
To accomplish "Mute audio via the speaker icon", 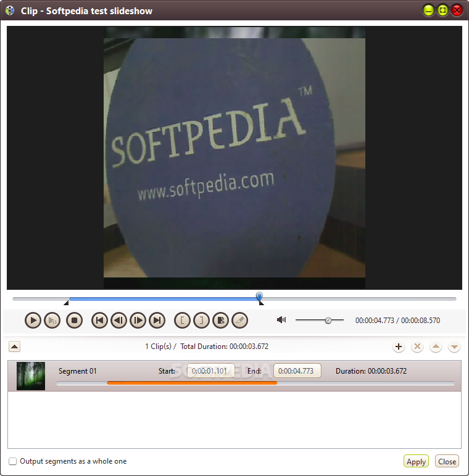I will coord(281,319).
